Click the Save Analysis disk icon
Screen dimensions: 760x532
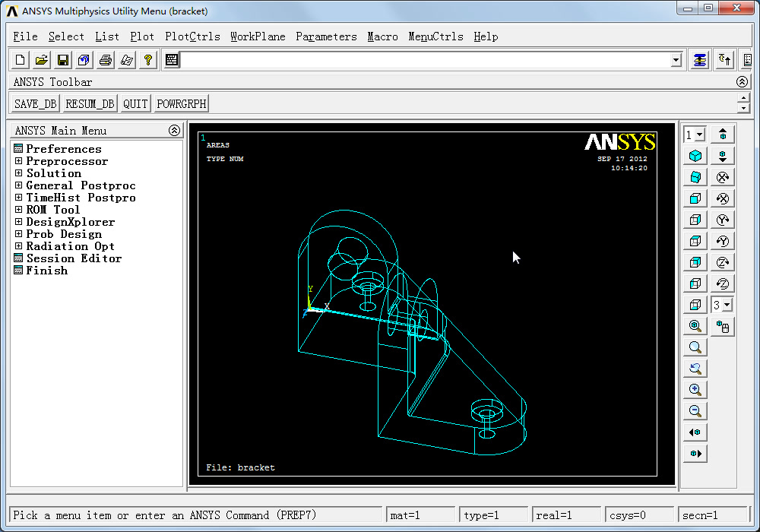click(x=63, y=60)
